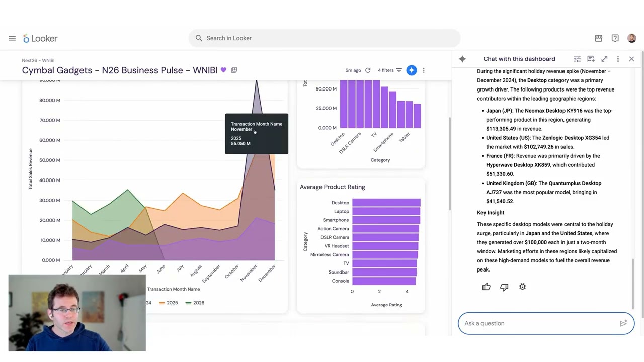This screenshot has height=362, width=644.
Task: Click the Console rating bar
Action: (384, 281)
